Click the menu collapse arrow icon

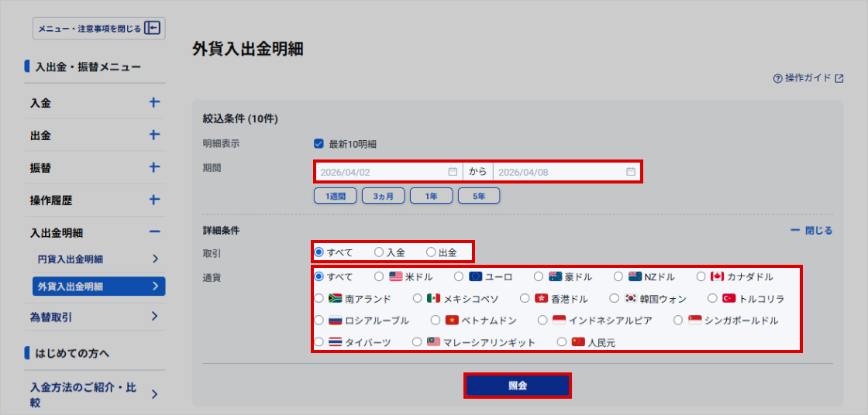click(153, 29)
